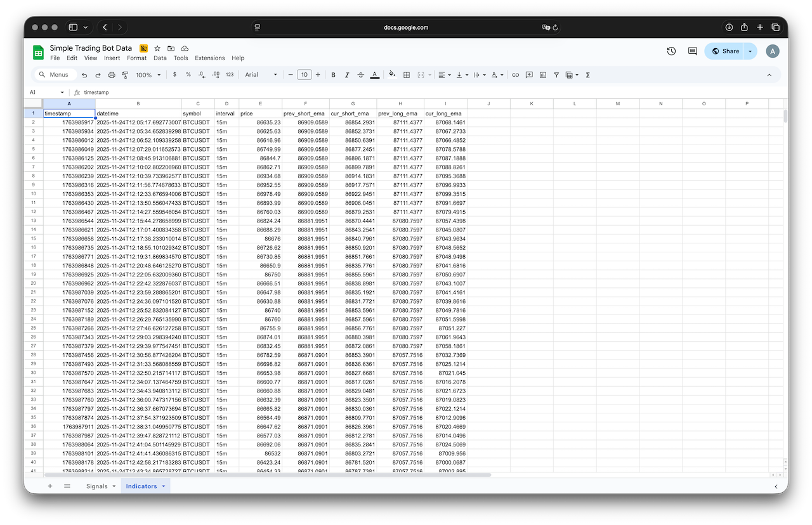Click the font size input field

(x=304, y=75)
